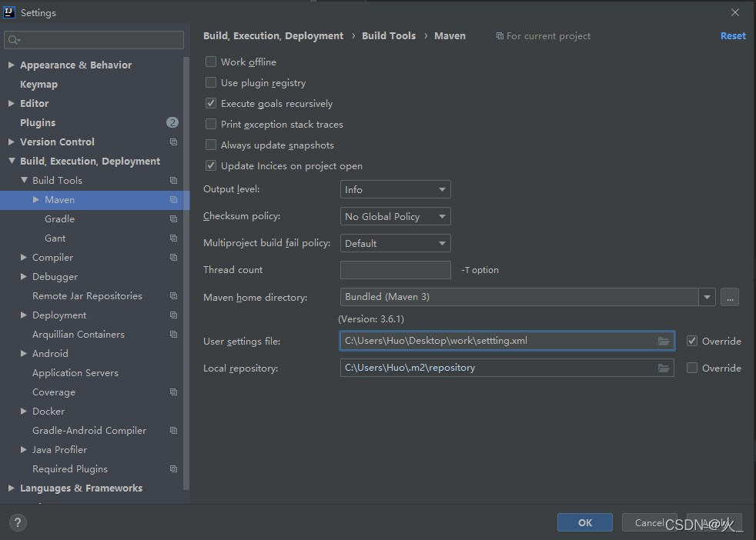Collapse the Build Tools node
756x540 pixels.
point(24,180)
